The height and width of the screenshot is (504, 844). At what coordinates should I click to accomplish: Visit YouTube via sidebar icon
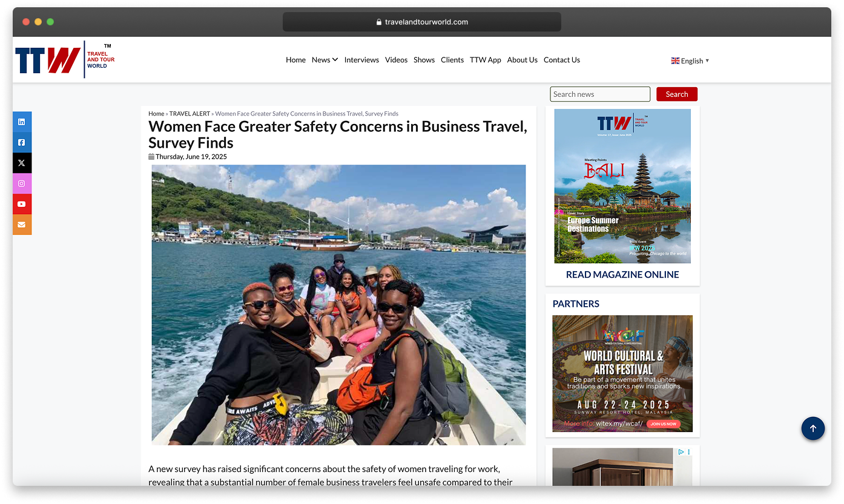coord(22,204)
